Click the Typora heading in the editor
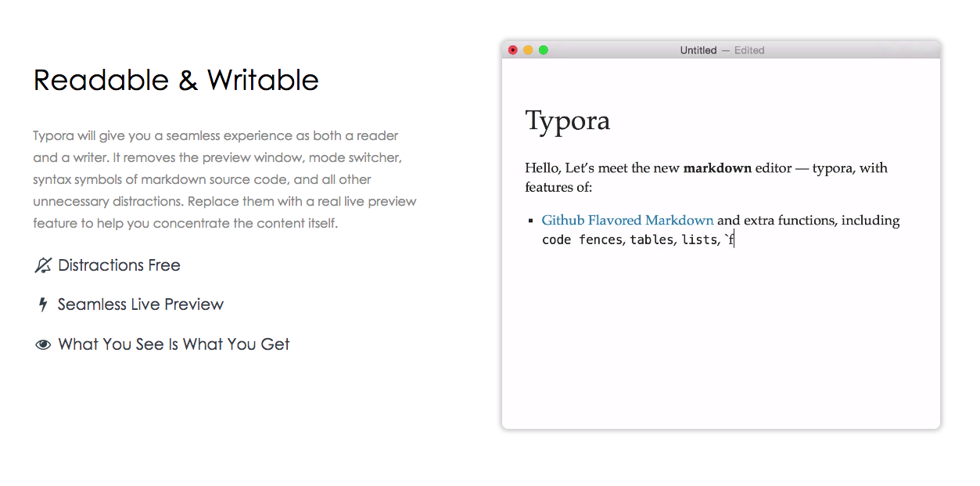980x486 pixels. coord(568,121)
